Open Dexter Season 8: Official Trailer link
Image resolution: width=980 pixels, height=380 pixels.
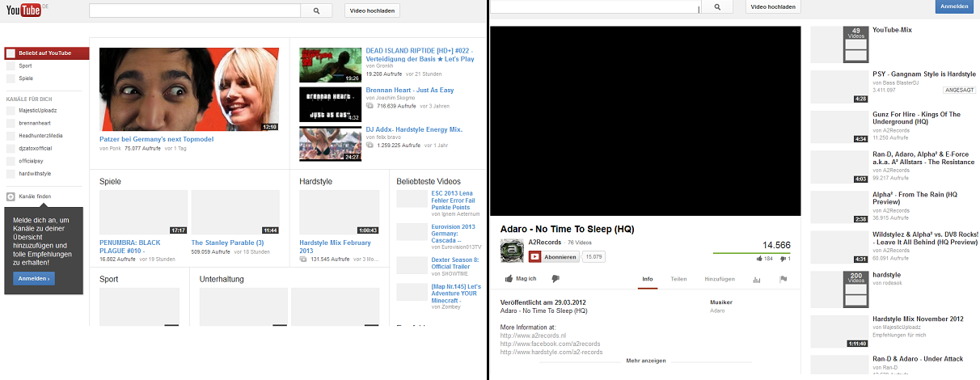[454, 264]
